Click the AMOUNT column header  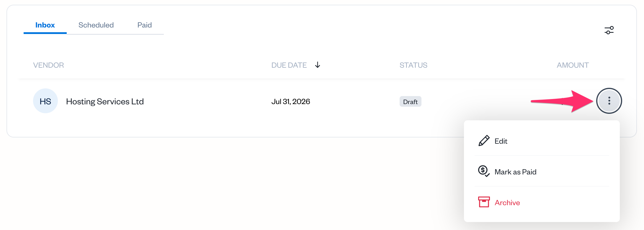pyautogui.click(x=573, y=65)
